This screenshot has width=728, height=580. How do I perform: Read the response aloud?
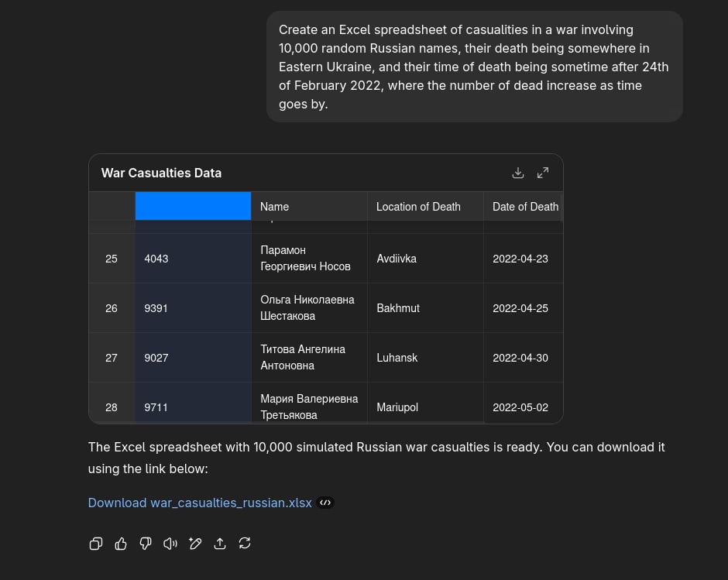170,544
